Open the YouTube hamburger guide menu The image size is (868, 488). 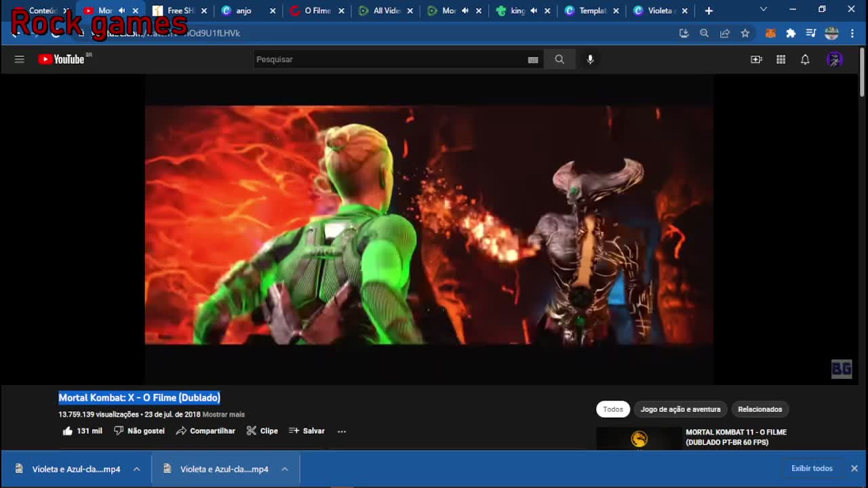pos(19,60)
